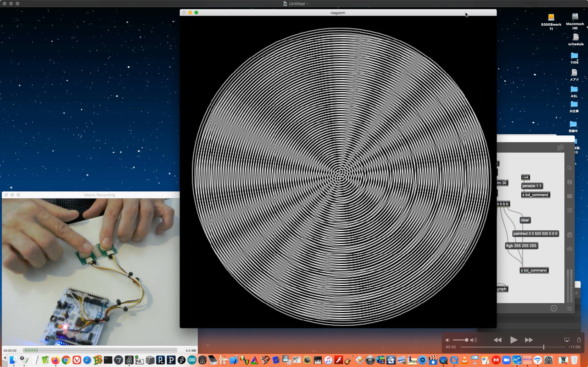This screenshot has height=367, width=588.
Task: Select the 's lcd_command' object below pensize
Action: (535, 195)
